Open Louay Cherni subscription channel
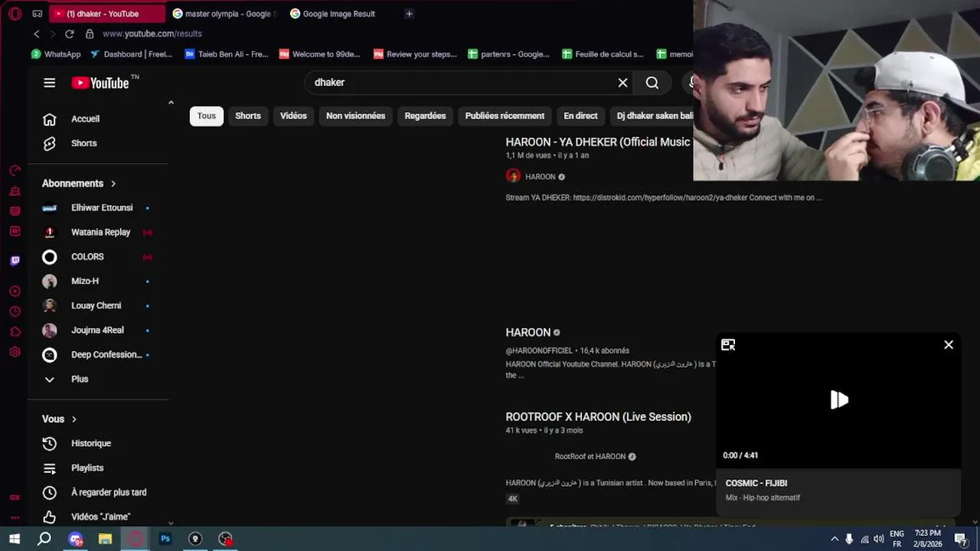Screen dimensions: 980x551 click(98, 305)
